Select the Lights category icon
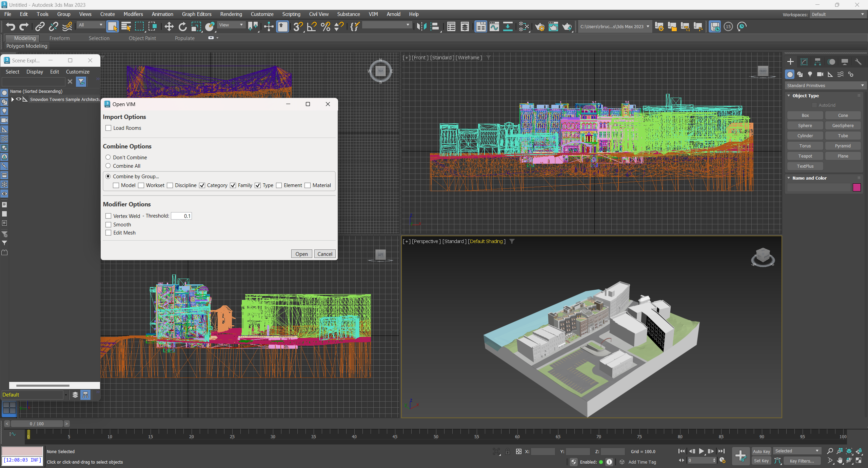Screen dimensions: 868x468 coord(810,74)
